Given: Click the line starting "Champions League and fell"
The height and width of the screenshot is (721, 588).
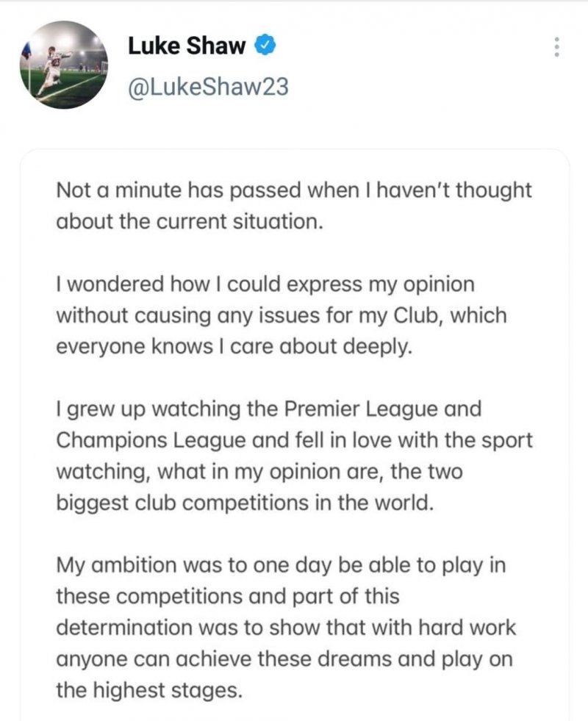Looking at the screenshot, I should [x=294, y=440].
